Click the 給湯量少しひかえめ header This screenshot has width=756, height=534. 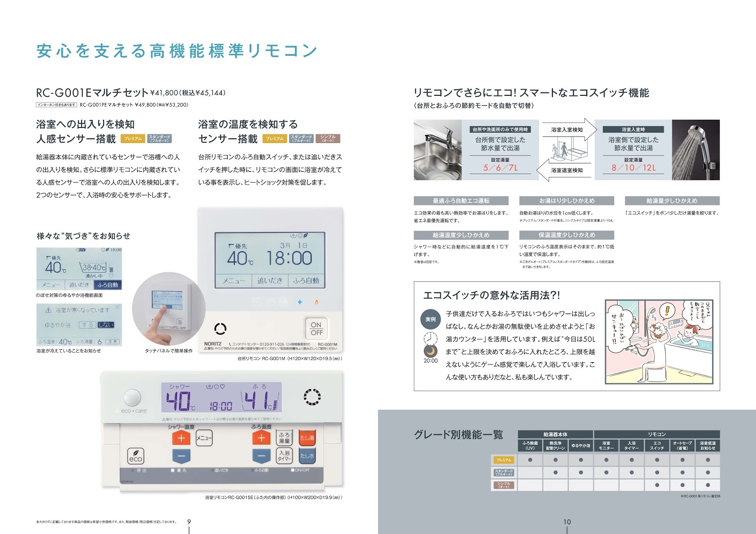click(672, 201)
